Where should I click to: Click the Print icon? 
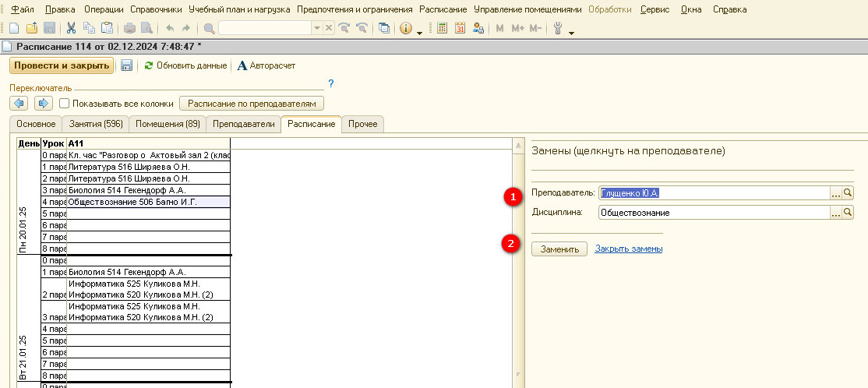[129, 28]
